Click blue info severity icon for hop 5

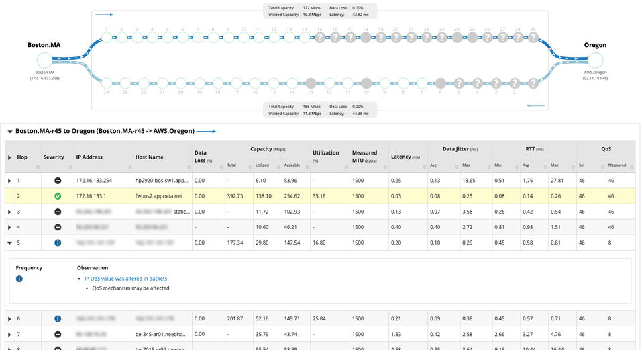[58, 243]
